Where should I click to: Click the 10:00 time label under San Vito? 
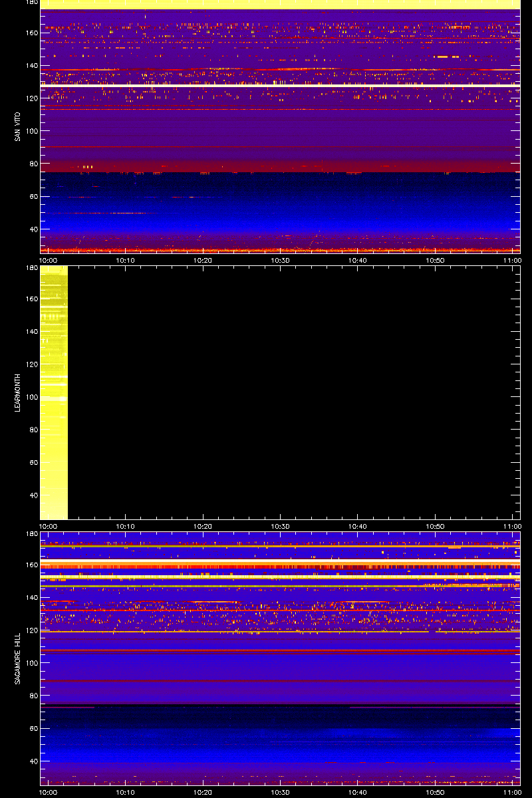49,260
